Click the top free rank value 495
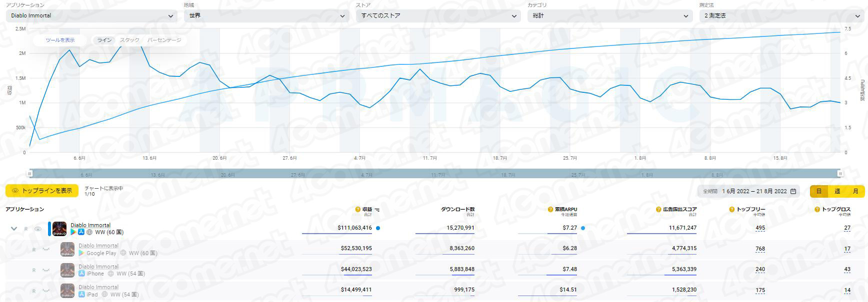868x302 pixels. [x=760, y=228]
